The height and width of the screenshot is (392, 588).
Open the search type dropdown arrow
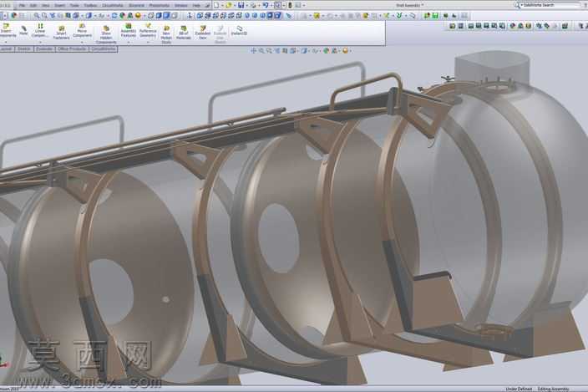[522, 5]
